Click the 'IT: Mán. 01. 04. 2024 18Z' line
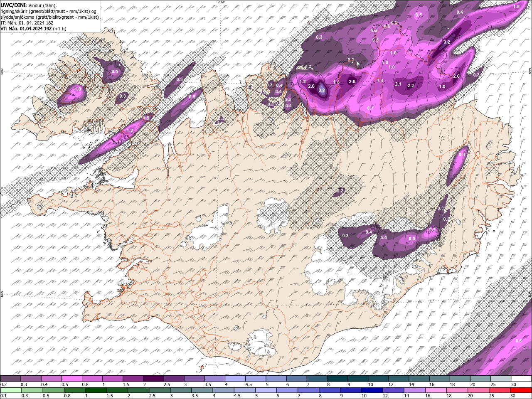 (x=27, y=22)
